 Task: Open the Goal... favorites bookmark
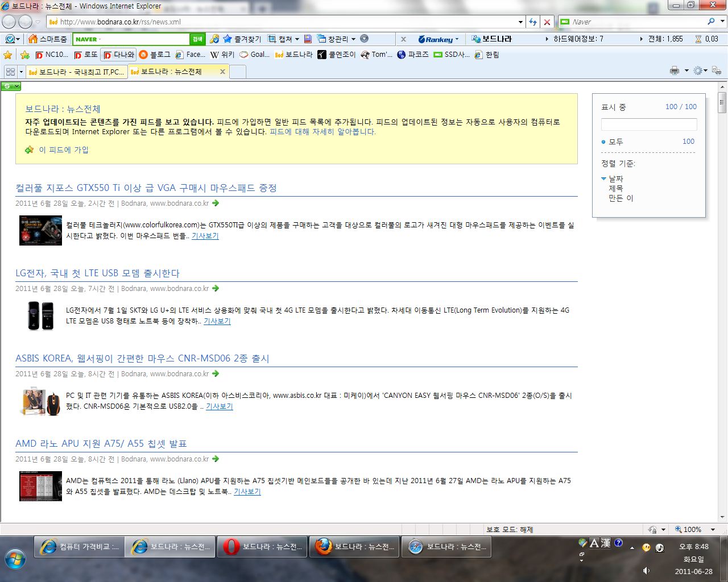[254, 55]
